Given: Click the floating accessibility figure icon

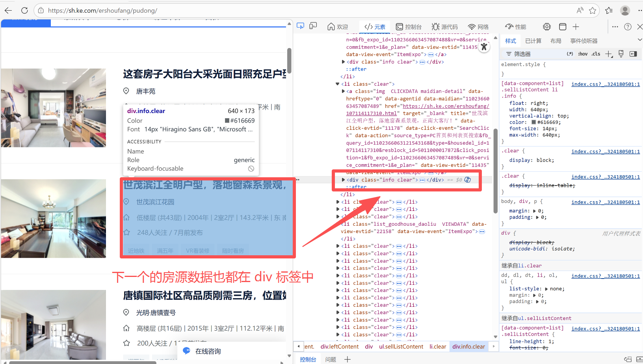Looking at the screenshot, I should coord(484,47).
